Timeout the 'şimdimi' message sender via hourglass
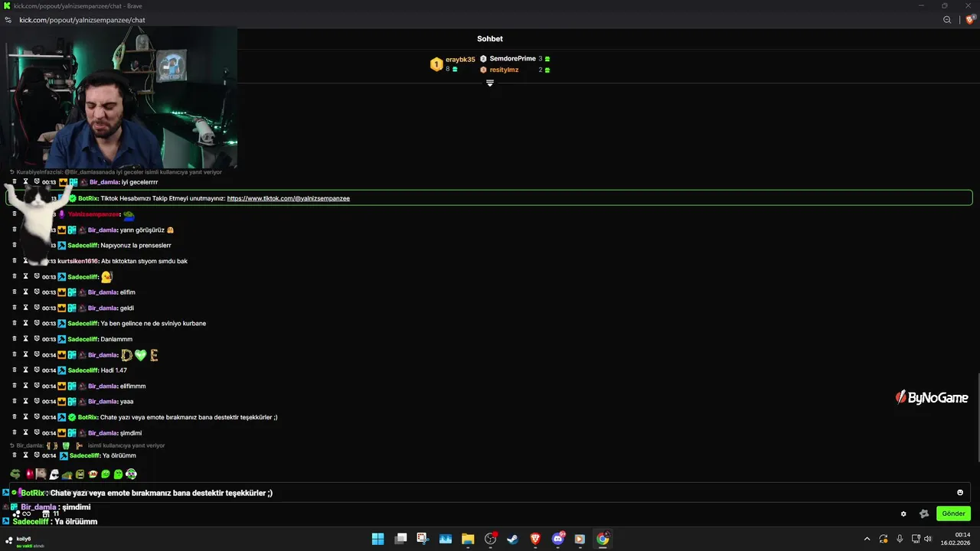 (x=25, y=432)
